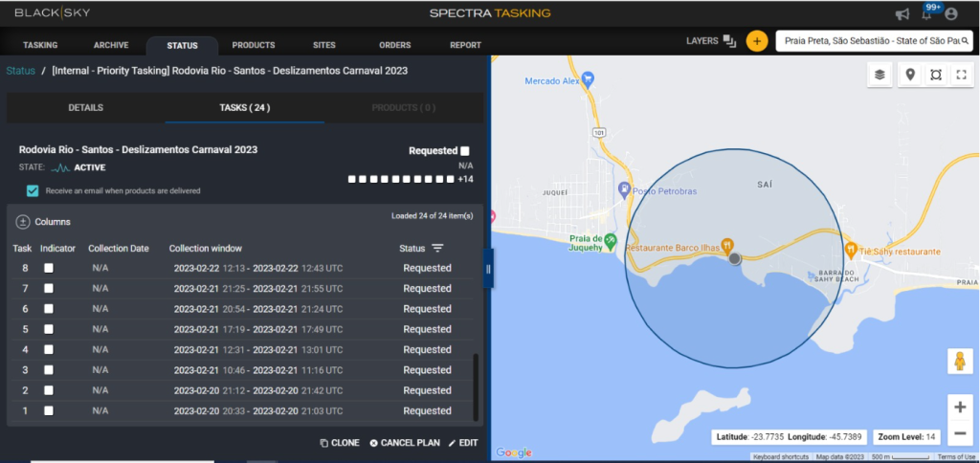Check indicator box for task 5

coord(49,329)
